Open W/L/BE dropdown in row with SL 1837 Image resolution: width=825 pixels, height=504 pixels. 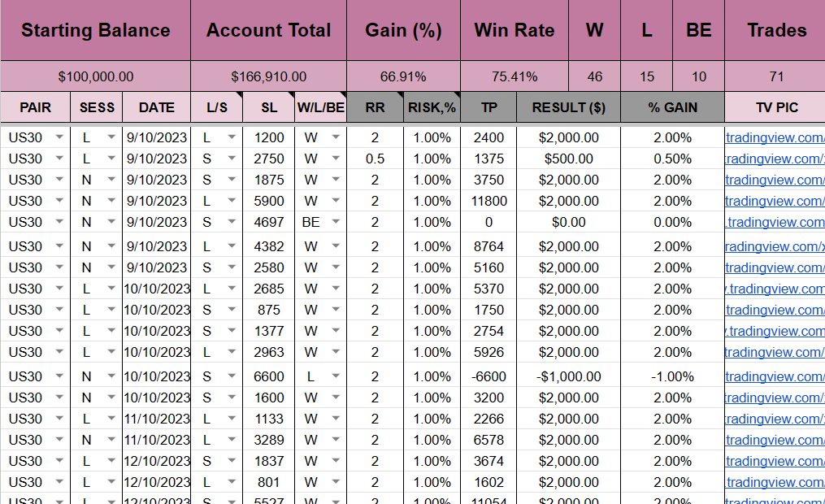[336, 460]
